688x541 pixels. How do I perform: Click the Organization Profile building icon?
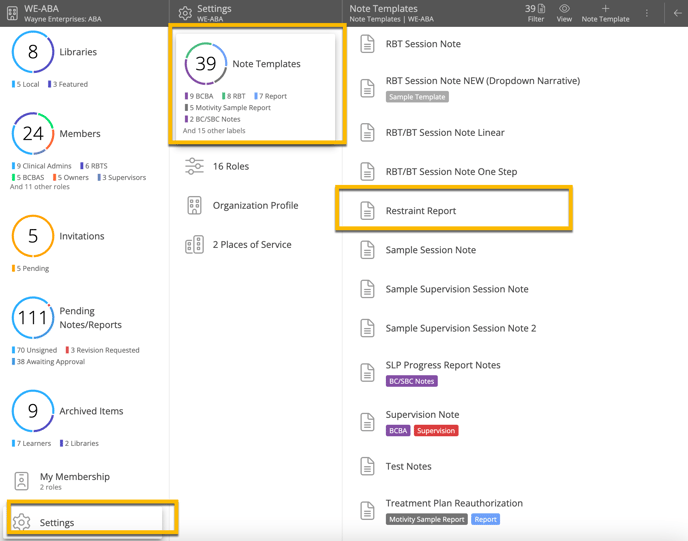(x=194, y=205)
